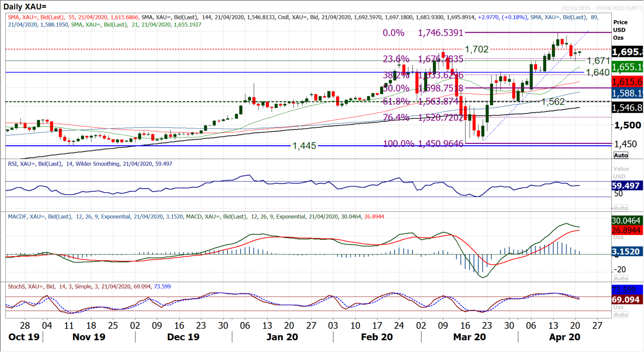Screen dimensions: 644x352
Task: Select the current price label 1,695
Action: click(x=627, y=52)
